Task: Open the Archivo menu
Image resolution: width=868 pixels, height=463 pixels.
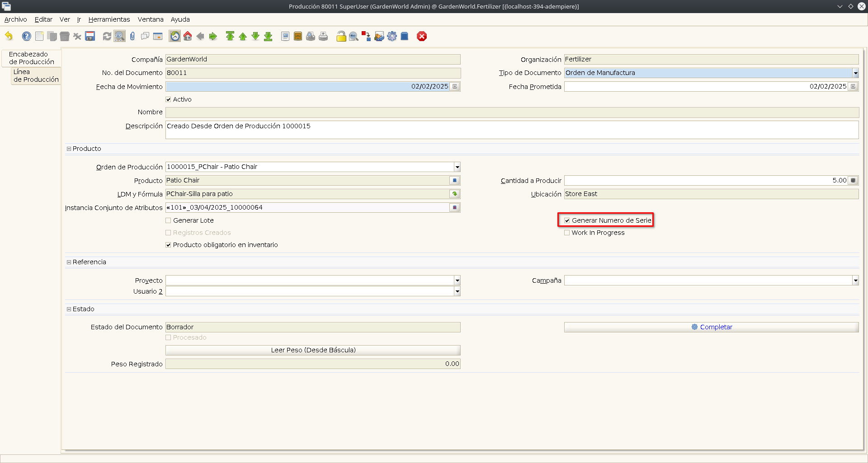Action: point(16,19)
